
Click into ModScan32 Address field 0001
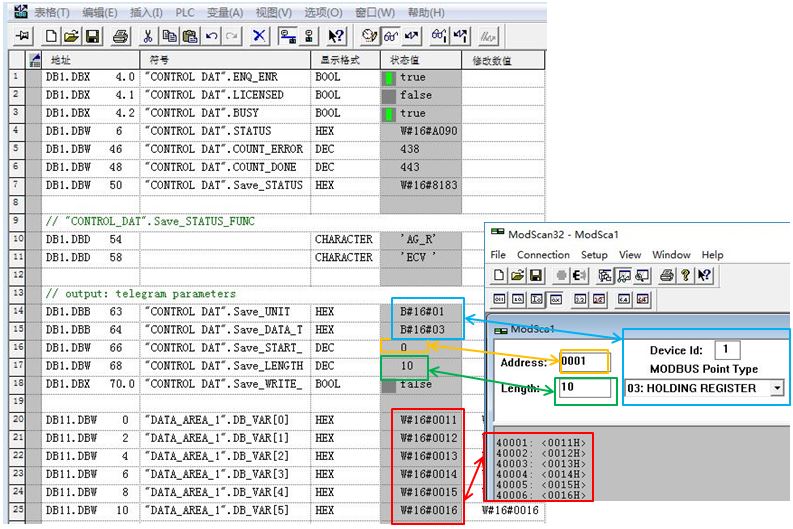[x=585, y=361]
